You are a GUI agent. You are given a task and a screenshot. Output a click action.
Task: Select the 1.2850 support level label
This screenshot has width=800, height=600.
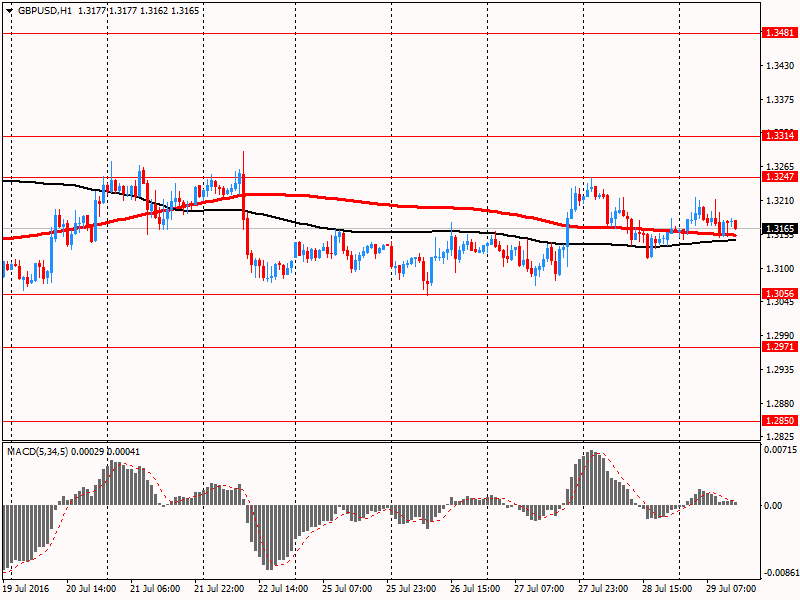[x=780, y=420]
